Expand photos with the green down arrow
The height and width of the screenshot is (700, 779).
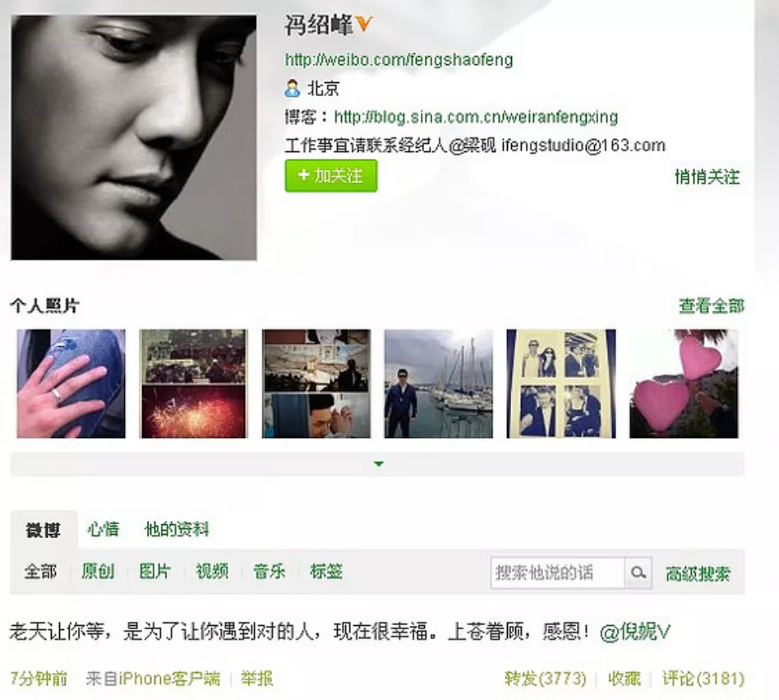tap(379, 464)
